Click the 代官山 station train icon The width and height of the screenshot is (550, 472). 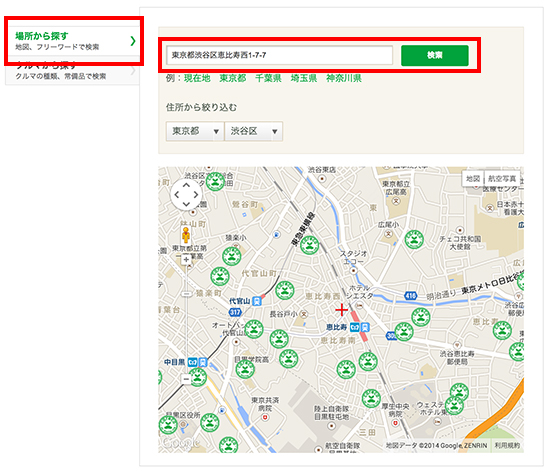click(257, 301)
